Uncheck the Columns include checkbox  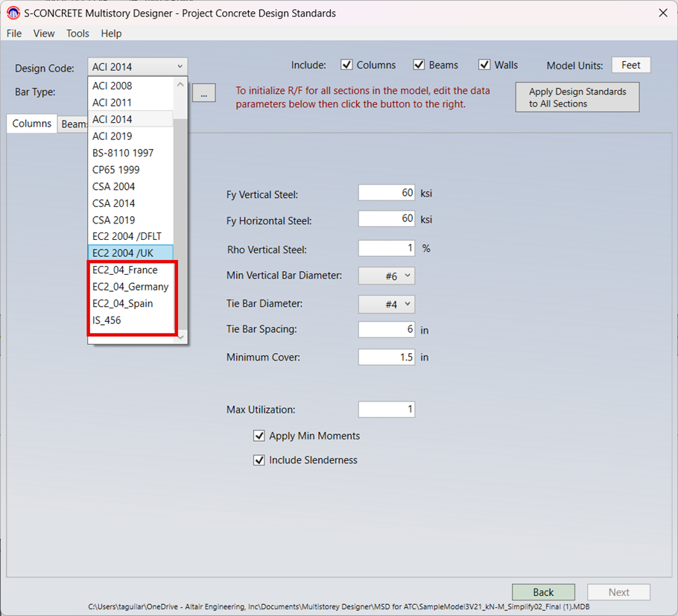coord(346,65)
